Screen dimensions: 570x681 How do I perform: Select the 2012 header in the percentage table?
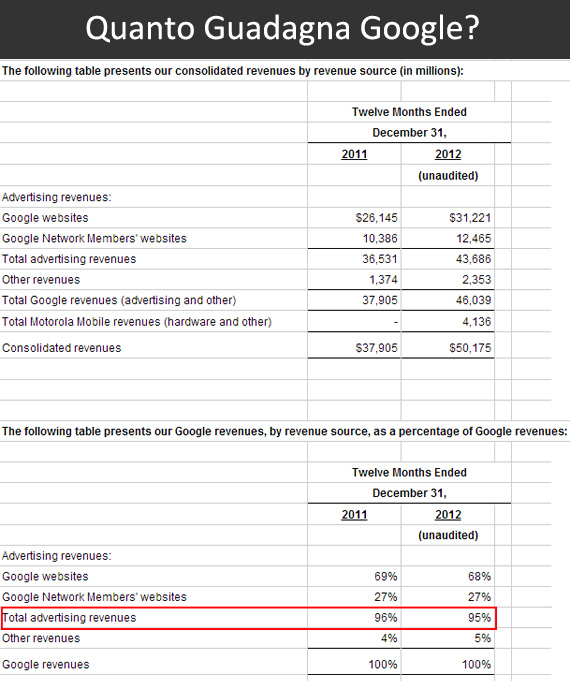tap(448, 515)
